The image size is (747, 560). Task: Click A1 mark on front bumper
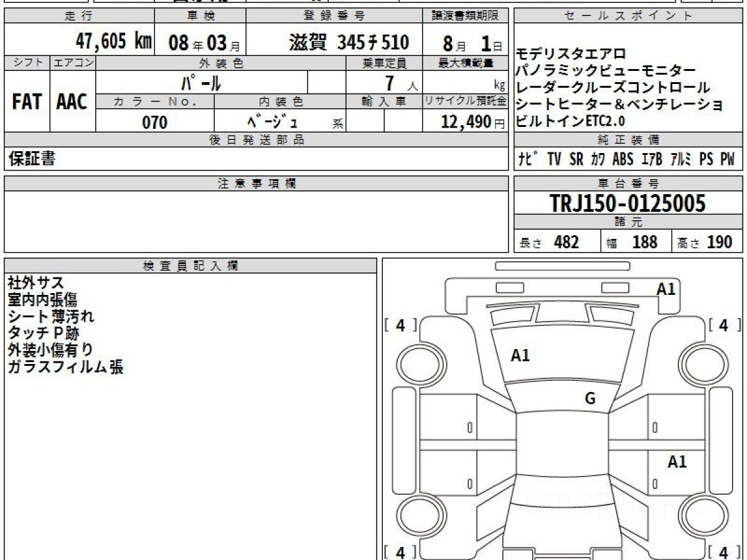(x=666, y=289)
